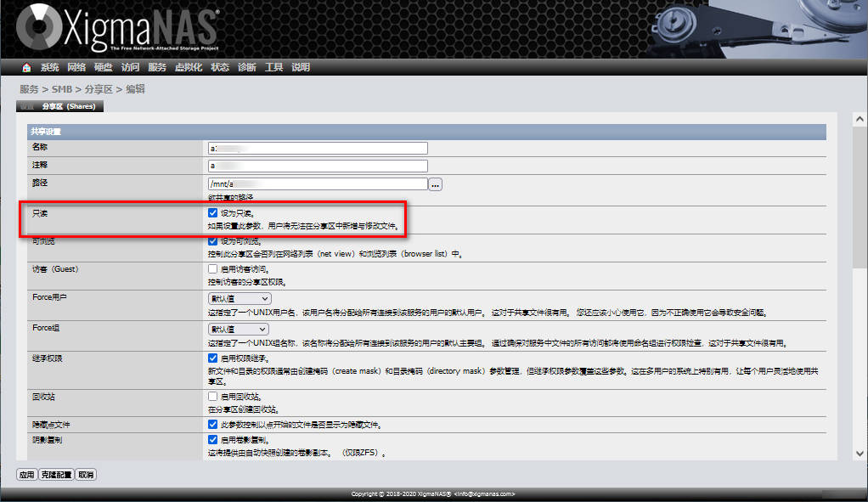
Task: Uncheck 启用权限继承 permission inheritance
Action: (x=213, y=358)
